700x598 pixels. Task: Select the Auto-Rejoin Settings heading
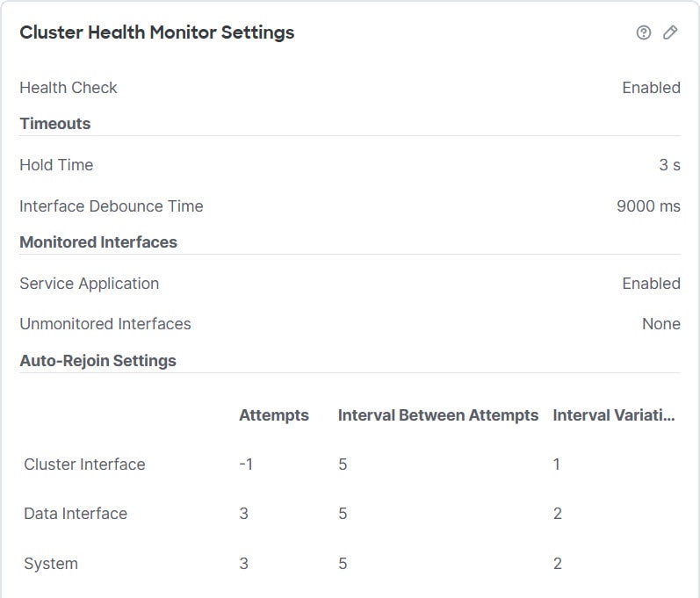click(97, 361)
